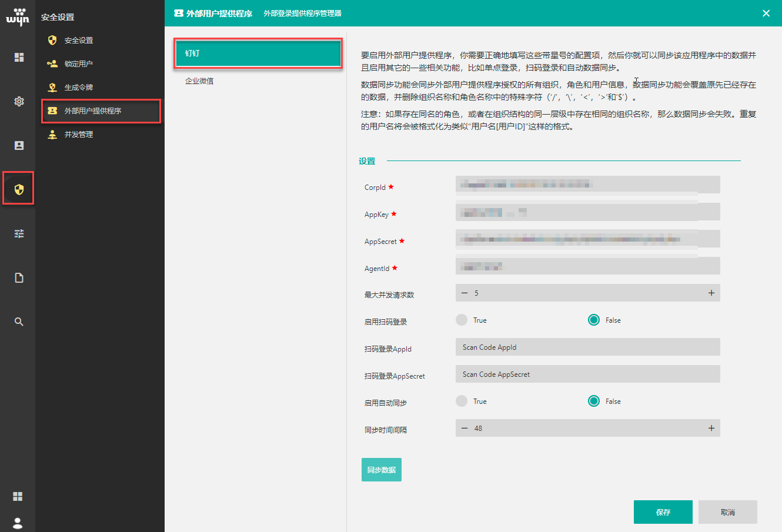Select False for 启用自动同步
The height and width of the screenshot is (532, 782).
point(594,401)
